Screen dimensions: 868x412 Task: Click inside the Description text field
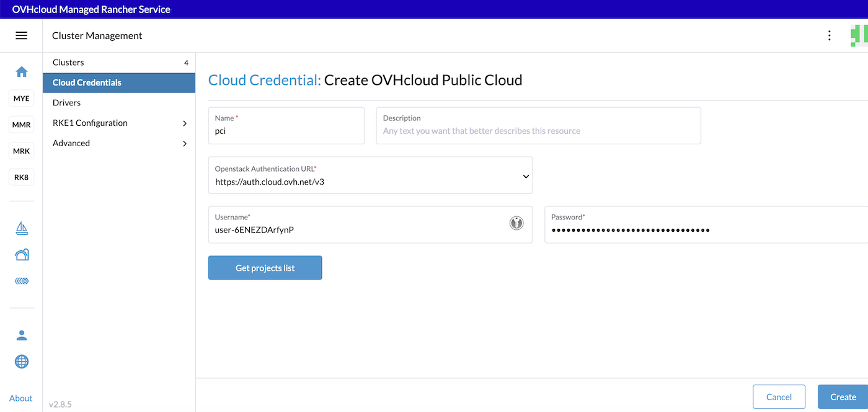pyautogui.click(x=538, y=131)
